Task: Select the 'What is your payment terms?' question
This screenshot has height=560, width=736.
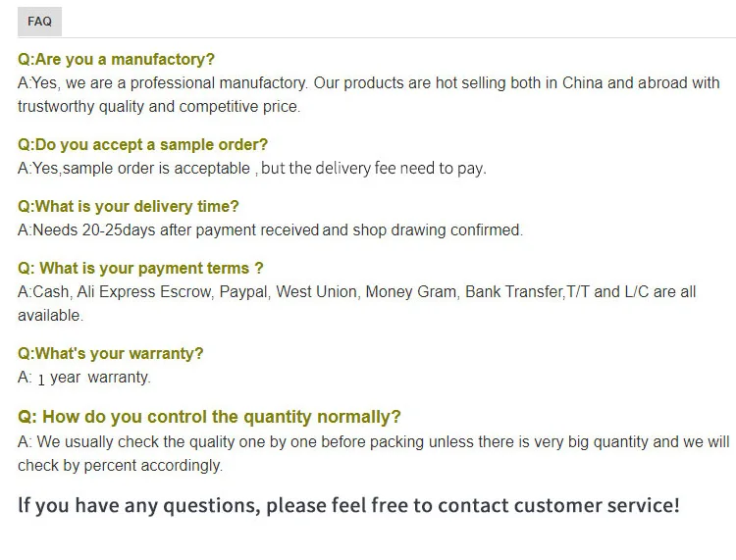Action: click(140, 269)
